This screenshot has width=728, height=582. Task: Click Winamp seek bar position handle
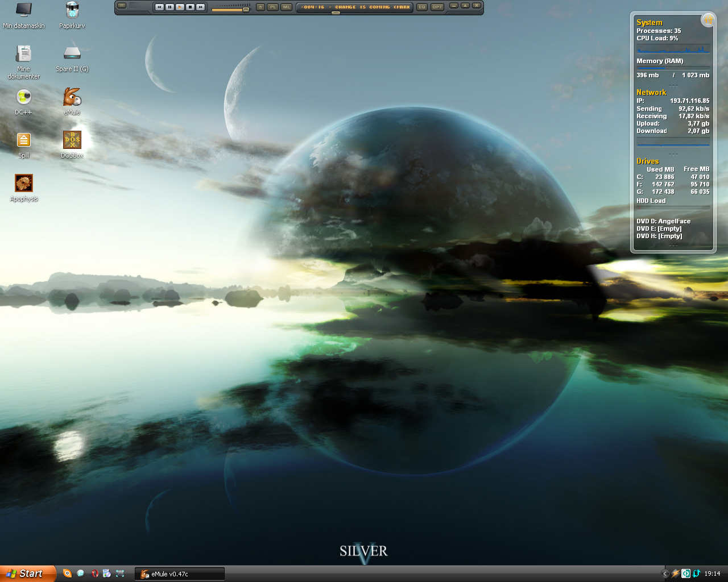(336, 13)
